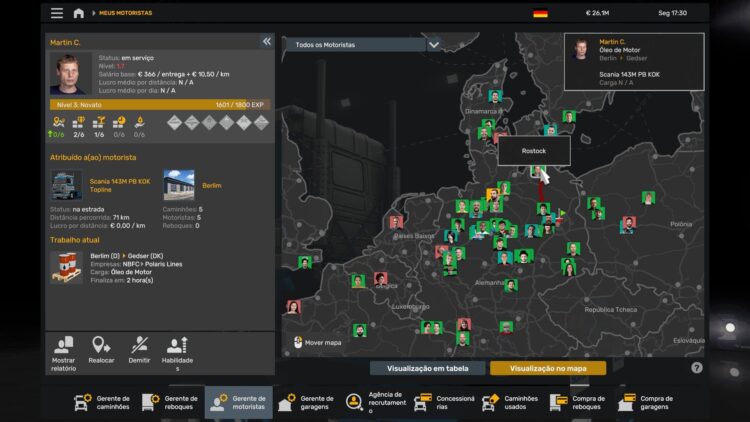Screen dimensions: 750x422
Task: Switch to Visualização em tabela
Action: tap(428, 368)
